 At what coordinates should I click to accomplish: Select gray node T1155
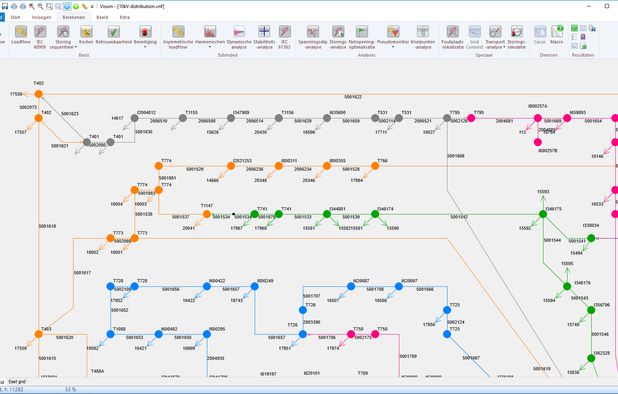click(x=183, y=118)
